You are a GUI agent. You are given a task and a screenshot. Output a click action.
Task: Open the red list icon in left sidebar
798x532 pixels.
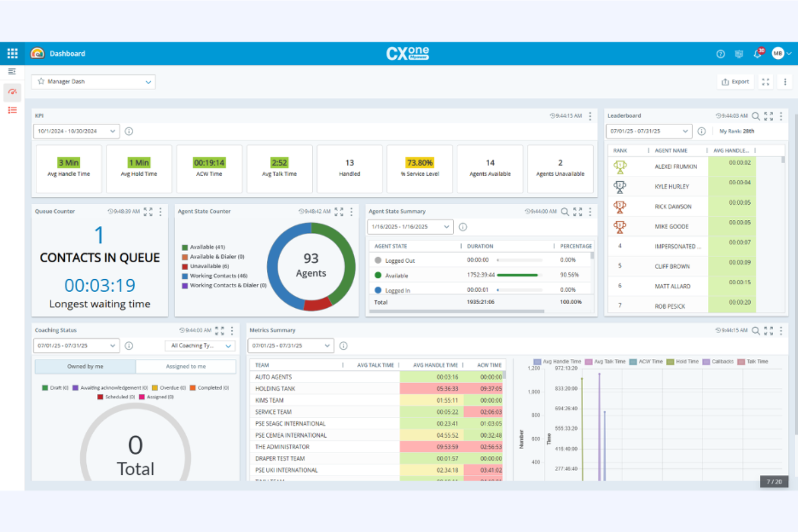click(12, 110)
